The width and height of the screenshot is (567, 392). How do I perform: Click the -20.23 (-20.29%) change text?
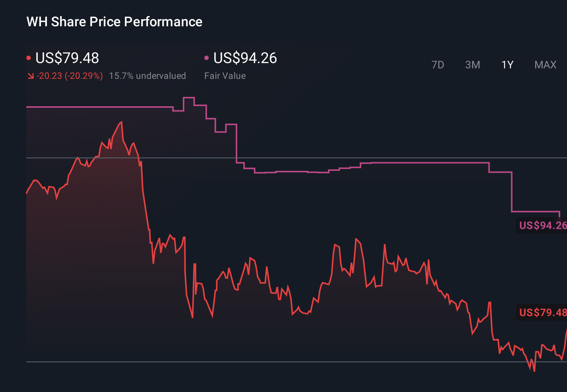coord(69,75)
